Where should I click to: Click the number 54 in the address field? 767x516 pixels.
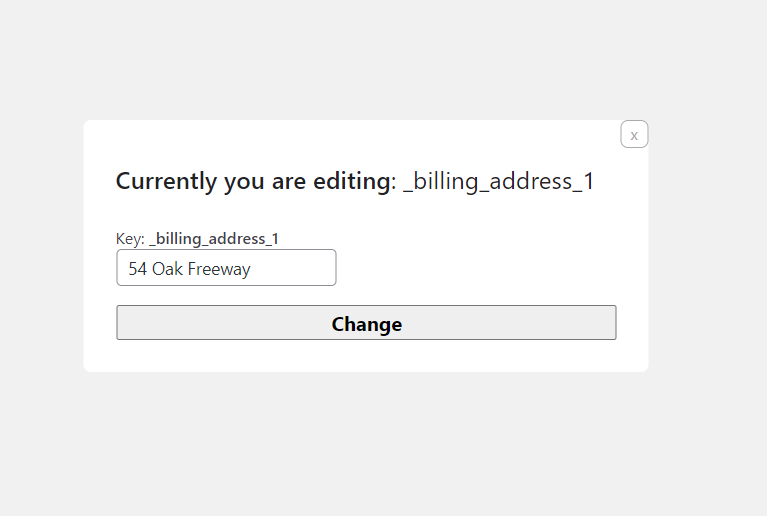(x=138, y=269)
